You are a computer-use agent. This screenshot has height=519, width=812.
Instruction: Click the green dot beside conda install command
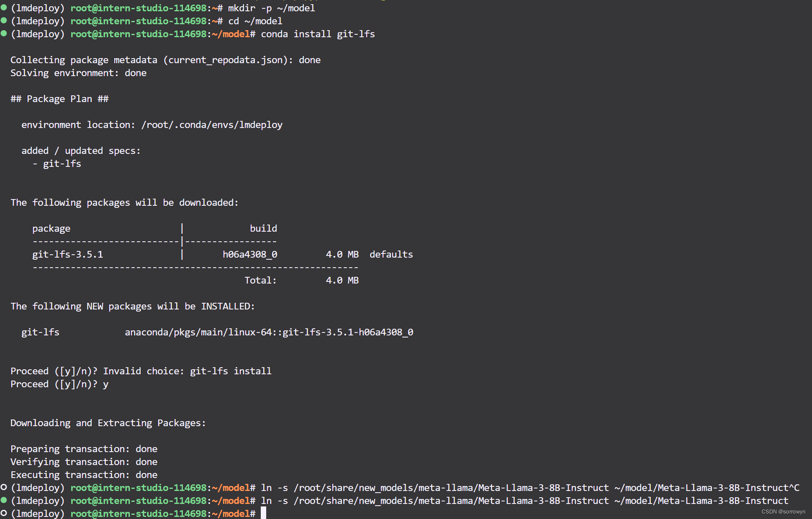tap(4, 33)
